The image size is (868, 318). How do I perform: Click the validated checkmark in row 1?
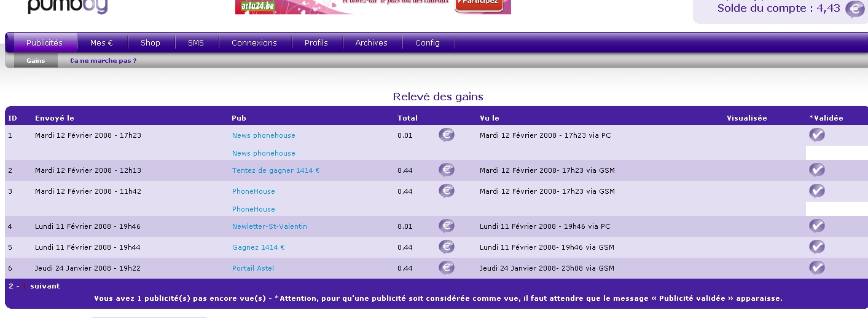click(816, 135)
